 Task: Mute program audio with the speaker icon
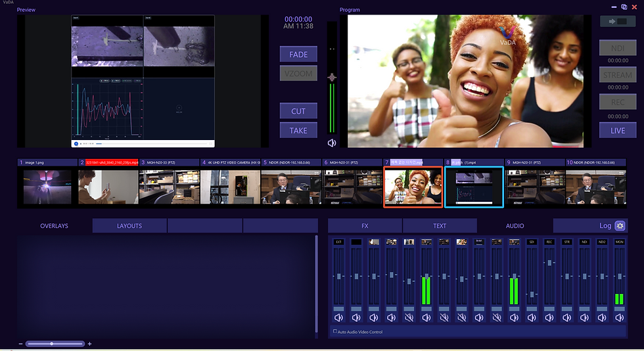(x=331, y=143)
